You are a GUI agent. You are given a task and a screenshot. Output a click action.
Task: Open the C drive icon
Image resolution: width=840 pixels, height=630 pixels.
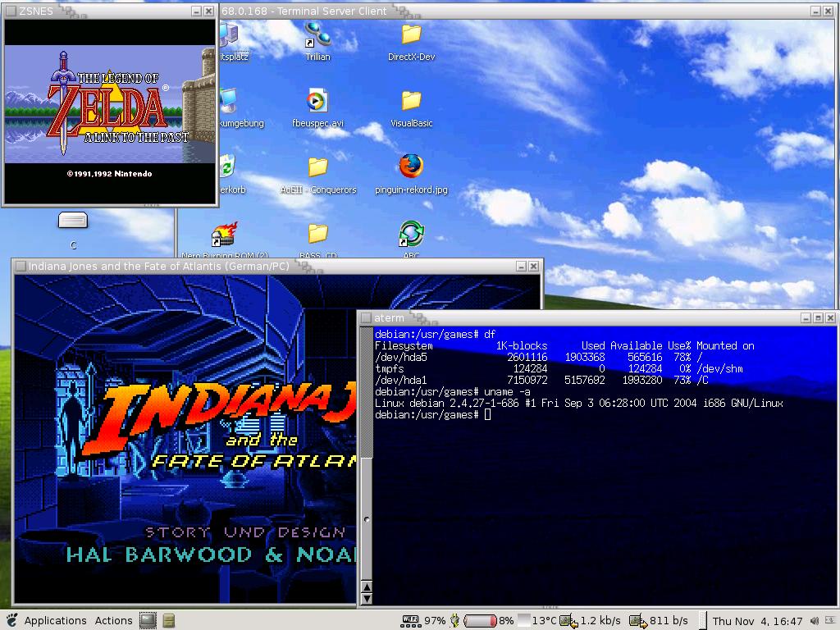73,221
